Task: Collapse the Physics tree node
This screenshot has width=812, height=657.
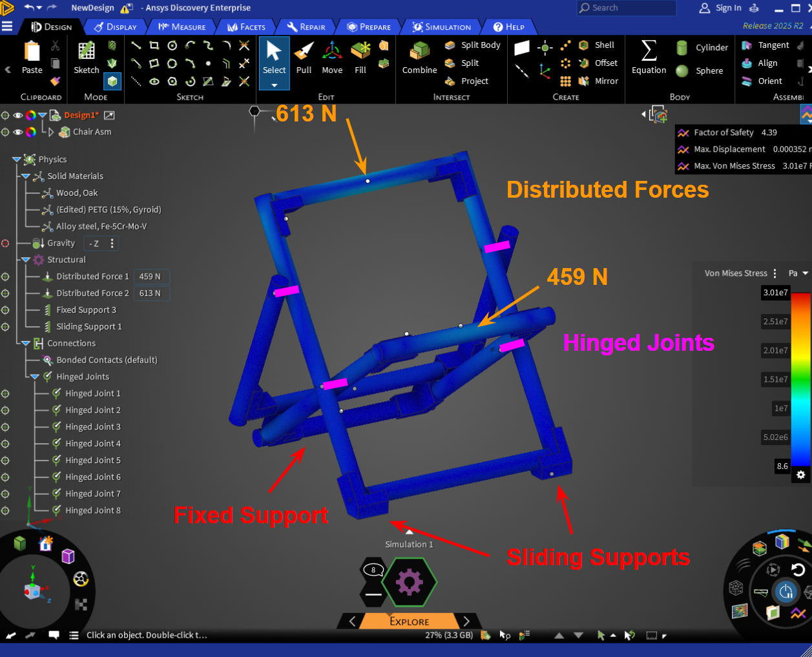Action: tap(17, 160)
